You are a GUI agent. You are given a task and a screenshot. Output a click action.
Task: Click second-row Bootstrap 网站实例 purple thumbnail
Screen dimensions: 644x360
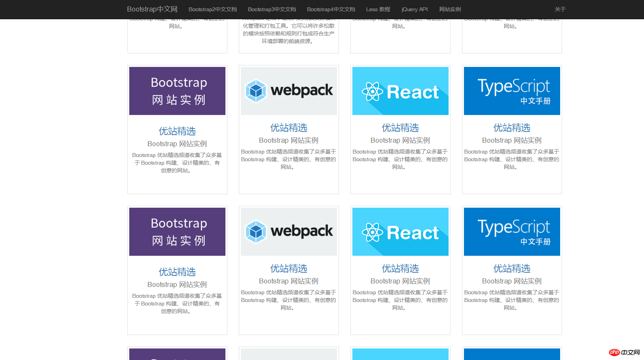[177, 91]
